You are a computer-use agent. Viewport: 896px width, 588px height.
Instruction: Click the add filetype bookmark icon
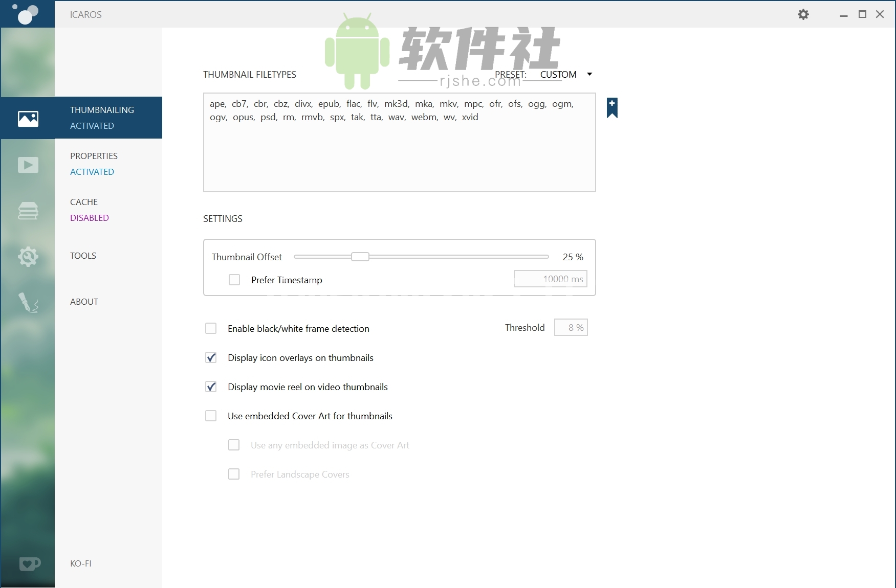coord(611,107)
